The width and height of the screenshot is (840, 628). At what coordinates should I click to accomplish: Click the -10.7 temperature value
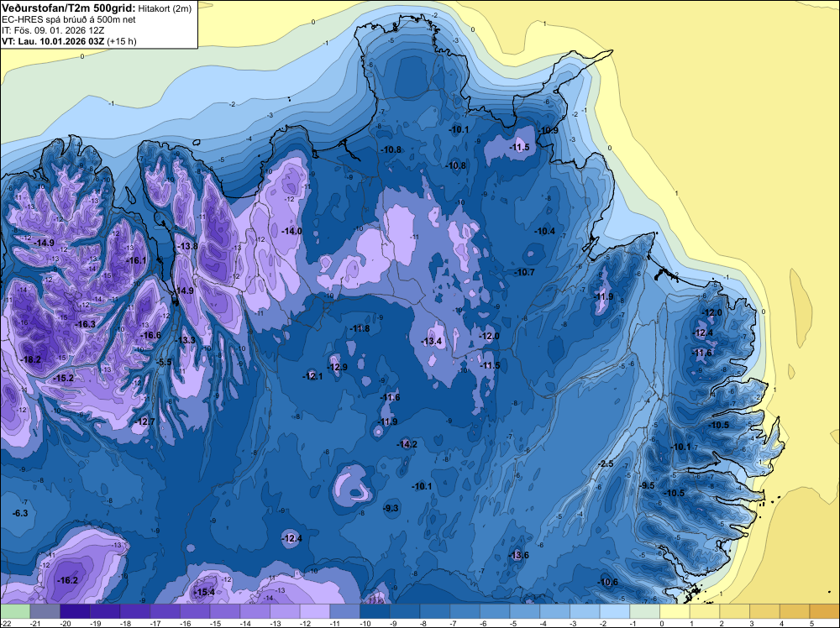(524, 273)
